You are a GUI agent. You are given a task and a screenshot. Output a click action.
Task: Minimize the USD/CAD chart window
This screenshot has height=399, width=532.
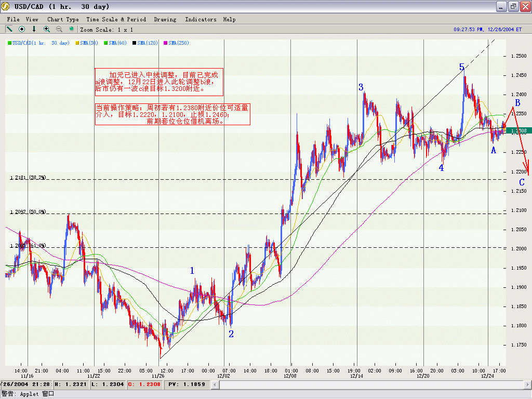coord(501,6)
